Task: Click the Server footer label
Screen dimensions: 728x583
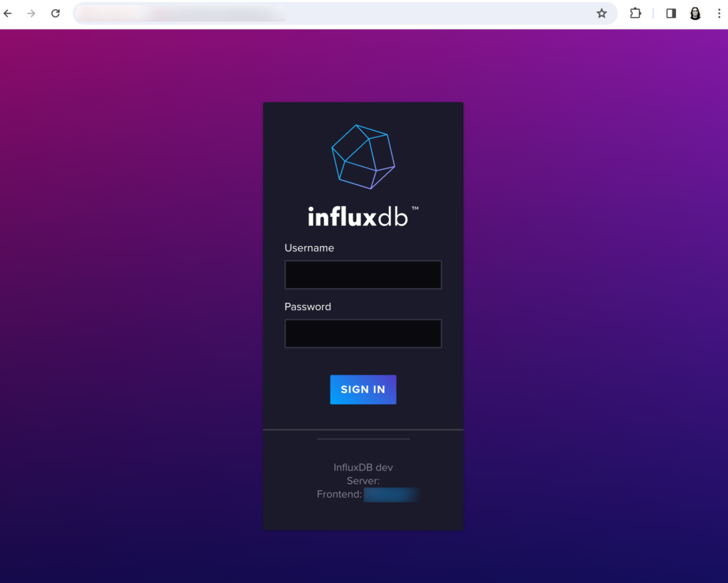Action: click(363, 481)
